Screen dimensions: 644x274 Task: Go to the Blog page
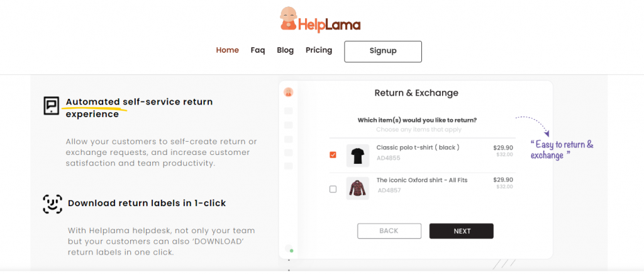(x=286, y=50)
